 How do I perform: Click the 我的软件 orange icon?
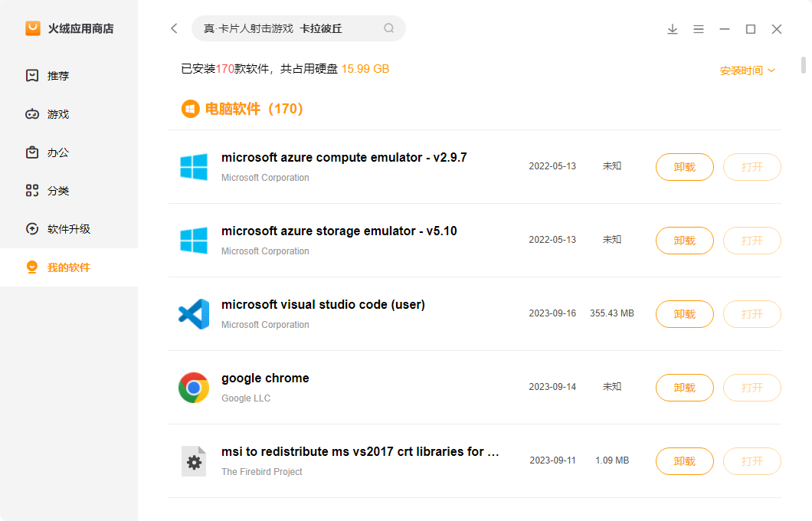(x=32, y=267)
